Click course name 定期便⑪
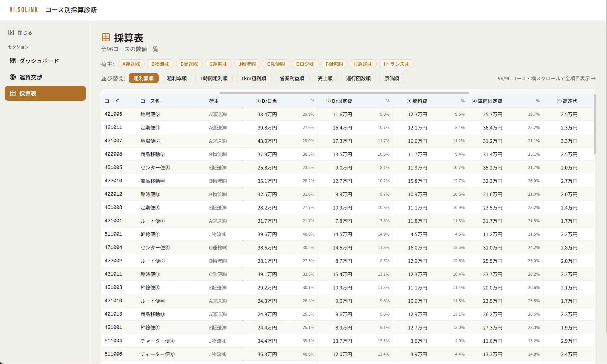The width and height of the screenshot is (607, 364). [150, 128]
